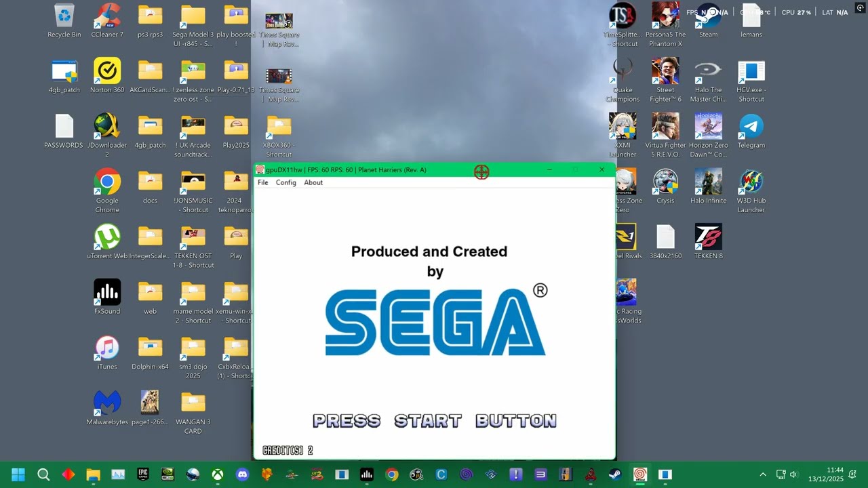Open Discord from the taskbar

[243, 474]
